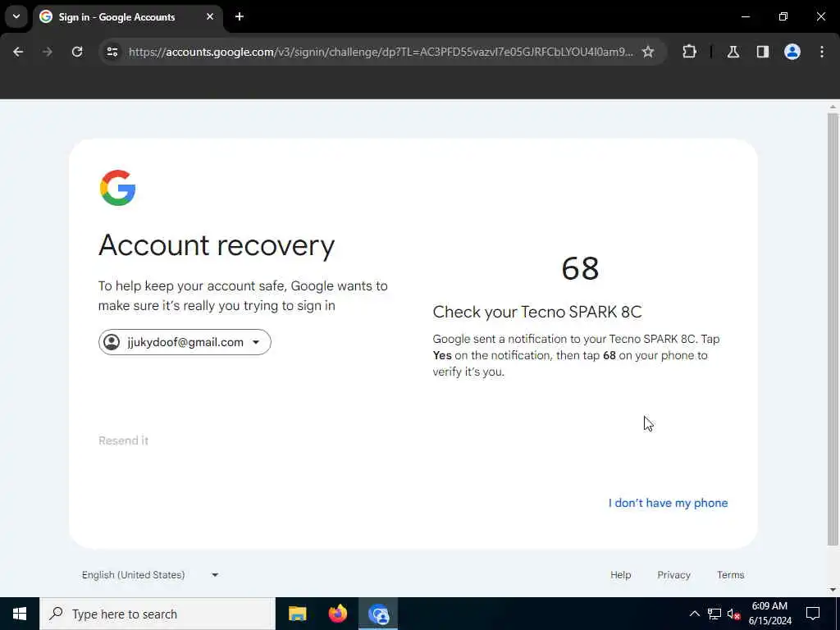
Task: Open the Chrome profile avatar
Action: pos(792,52)
